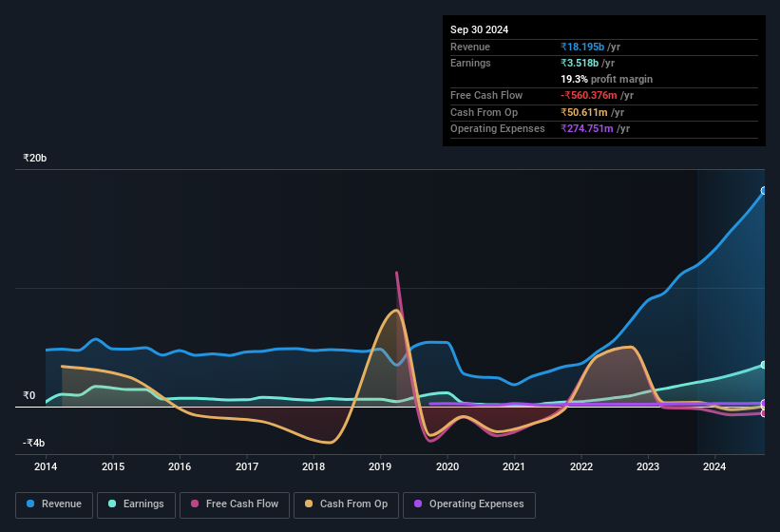Click the ₹274.751m operating expenses value
The image size is (780, 532).
point(586,128)
